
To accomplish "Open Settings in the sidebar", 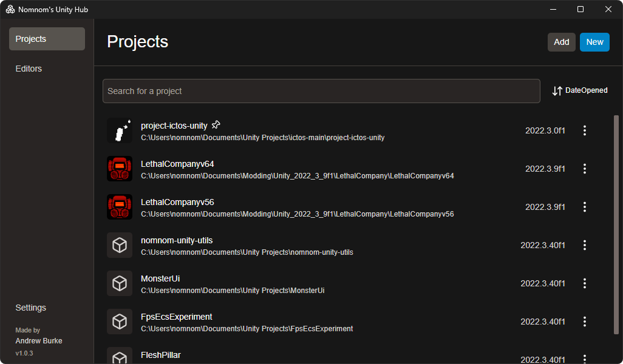I will (30, 308).
